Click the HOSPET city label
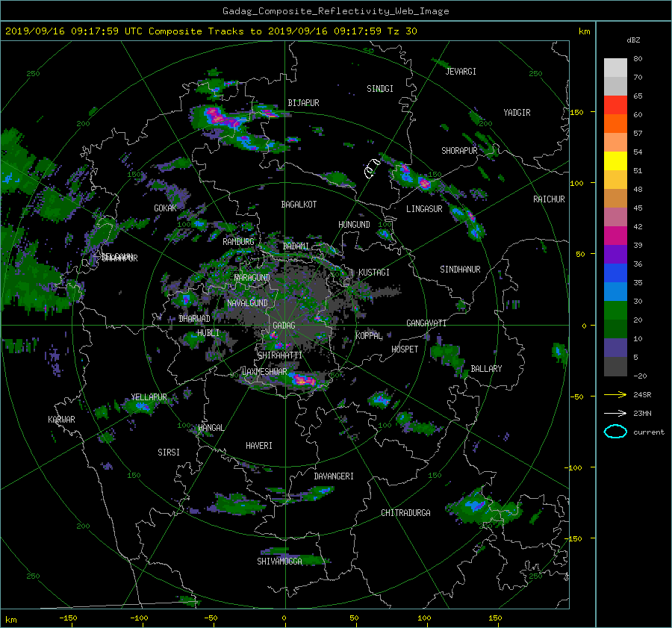Viewport: 672px width, 628px height. click(x=405, y=349)
